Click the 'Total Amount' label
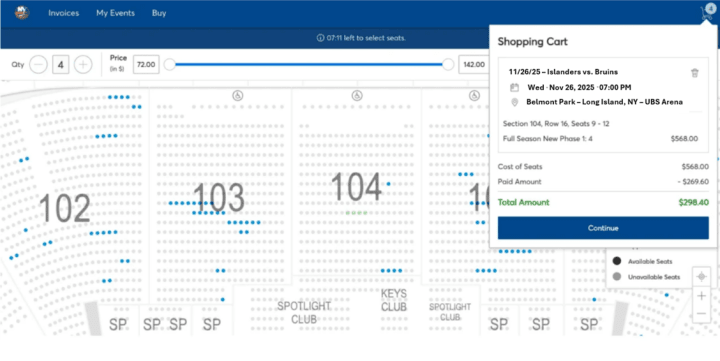Image resolution: width=720 pixels, height=361 pixels. coord(523,203)
